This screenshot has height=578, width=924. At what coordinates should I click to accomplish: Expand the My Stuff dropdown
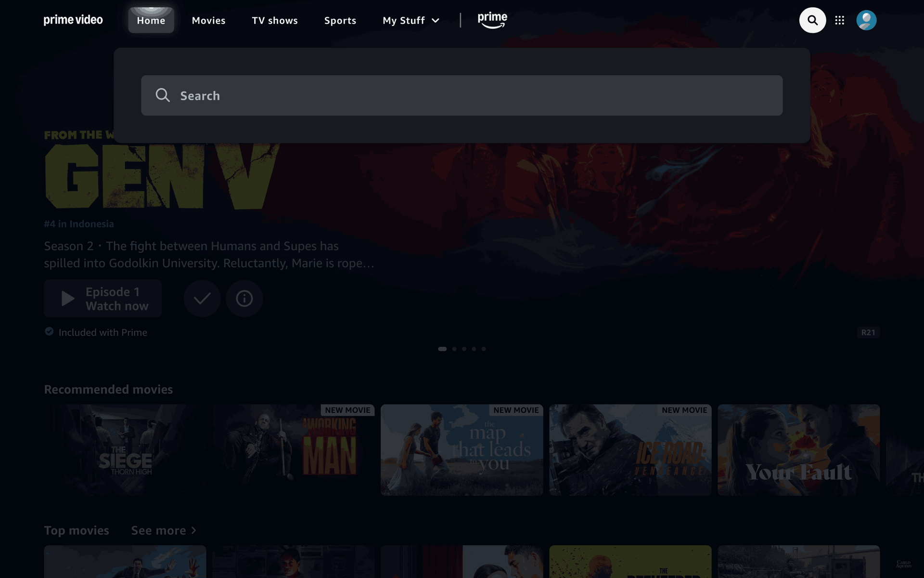coord(411,20)
